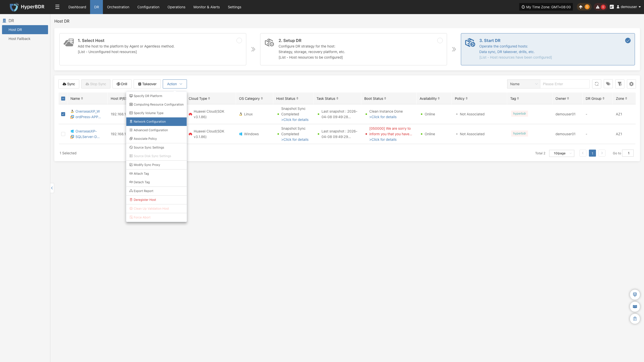Open Host Failback in sidebar

click(25, 39)
